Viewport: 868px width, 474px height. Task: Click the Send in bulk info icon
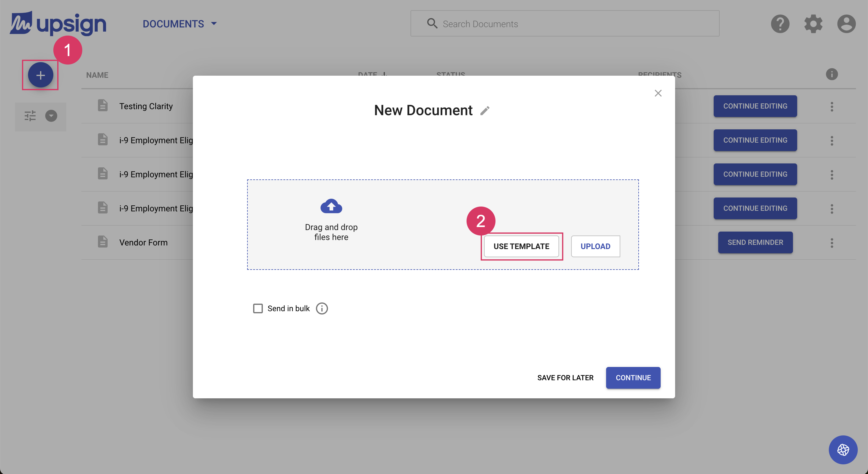coord(322,308)
